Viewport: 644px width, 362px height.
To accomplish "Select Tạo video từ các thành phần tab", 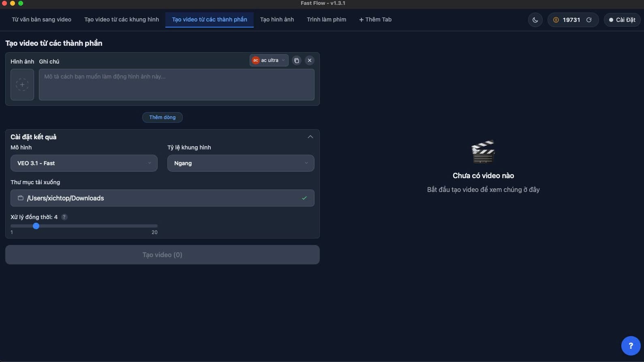I will coord(210,19).
